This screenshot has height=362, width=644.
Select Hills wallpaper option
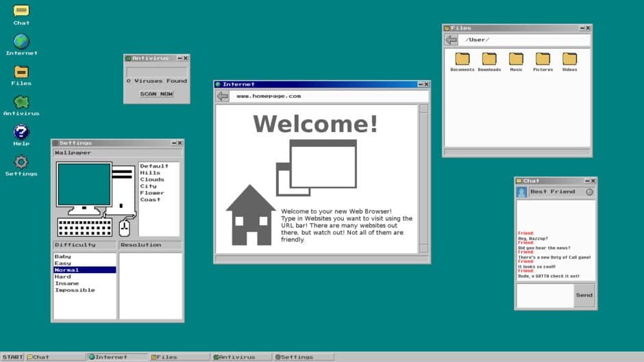click(150, 173)
